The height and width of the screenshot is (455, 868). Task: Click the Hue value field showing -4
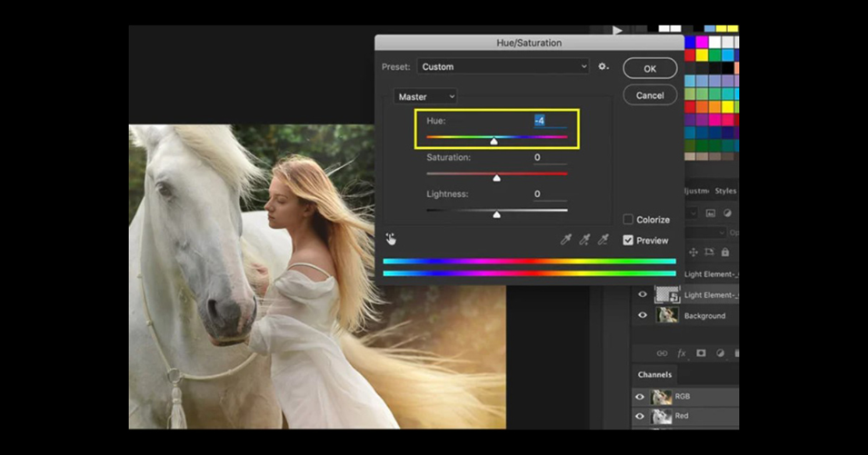[550, 121]
